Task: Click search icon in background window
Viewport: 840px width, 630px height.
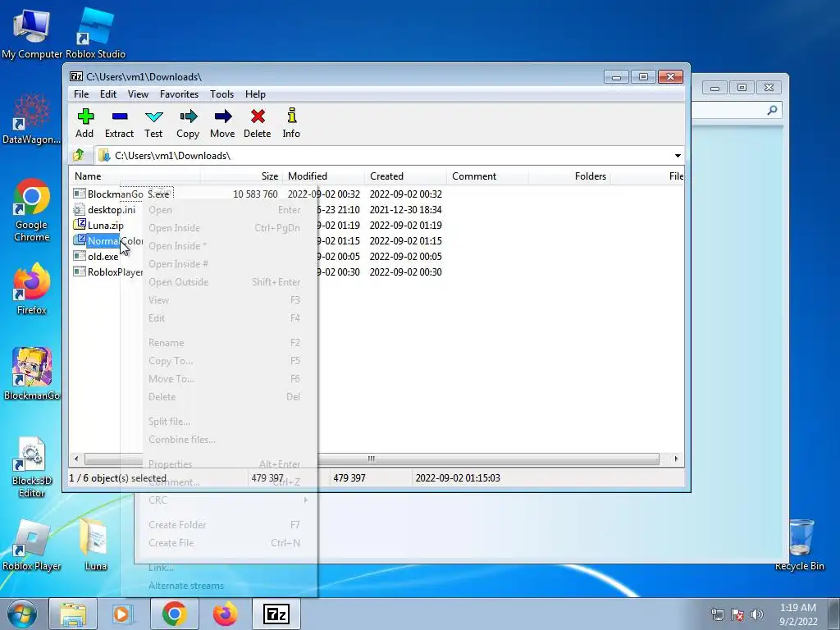Action: pyautogui.click(x=772, y=110)
